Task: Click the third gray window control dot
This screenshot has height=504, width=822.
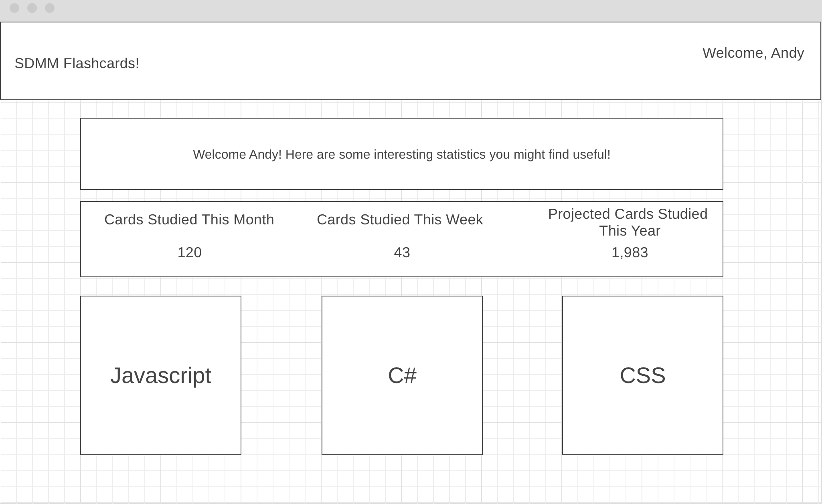Action: (49, 8)
